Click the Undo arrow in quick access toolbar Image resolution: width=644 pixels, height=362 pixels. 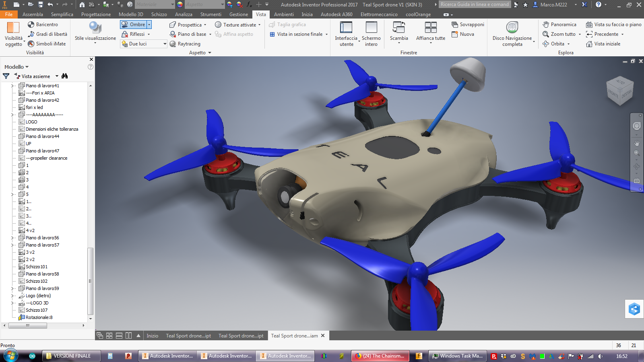click(x=50, y=4)
